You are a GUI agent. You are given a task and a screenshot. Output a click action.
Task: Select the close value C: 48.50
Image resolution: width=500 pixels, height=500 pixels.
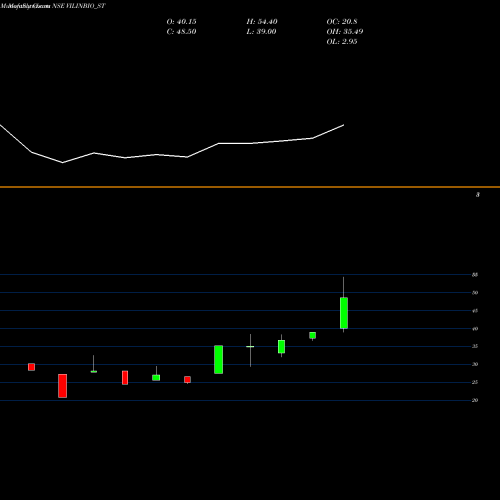click(181, 32)
